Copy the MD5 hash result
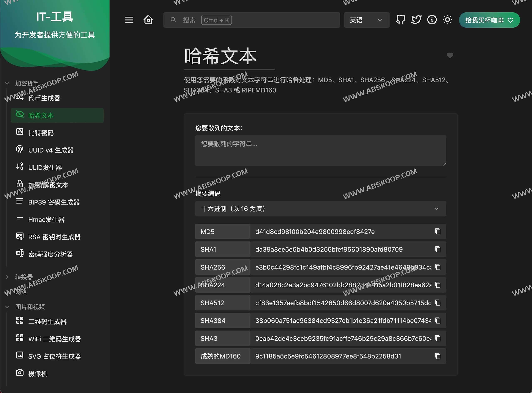This screenshot has height=393, width=532. tap(438, 232)
